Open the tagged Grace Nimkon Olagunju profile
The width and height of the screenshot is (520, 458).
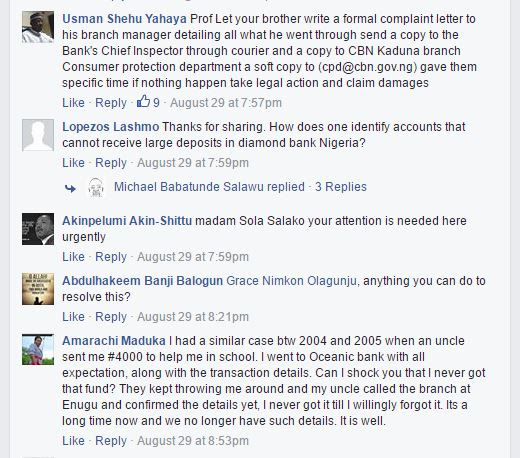point(292,281)
